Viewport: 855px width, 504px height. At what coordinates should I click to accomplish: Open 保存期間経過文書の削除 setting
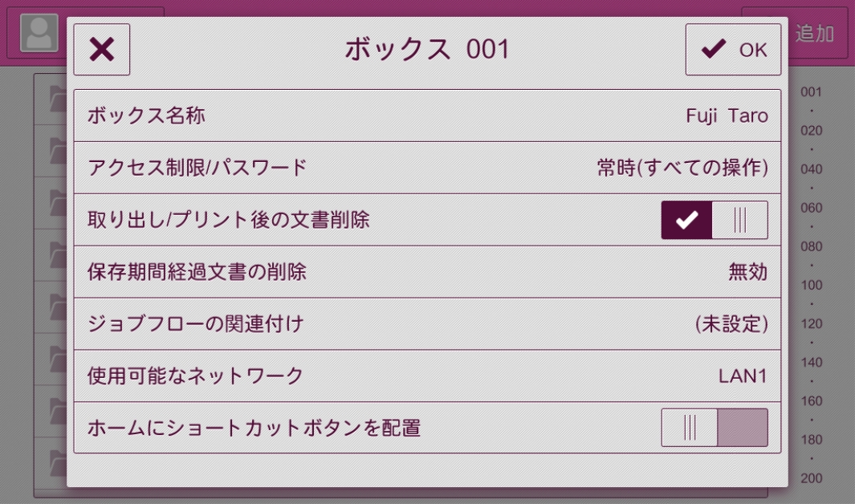(426, 272)
